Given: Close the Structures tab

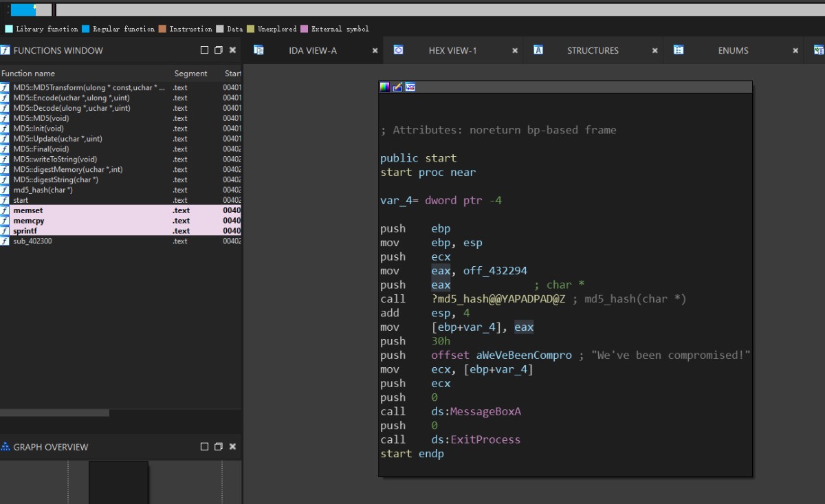Looking at the screenshot, I should click(x=654, y=50).
